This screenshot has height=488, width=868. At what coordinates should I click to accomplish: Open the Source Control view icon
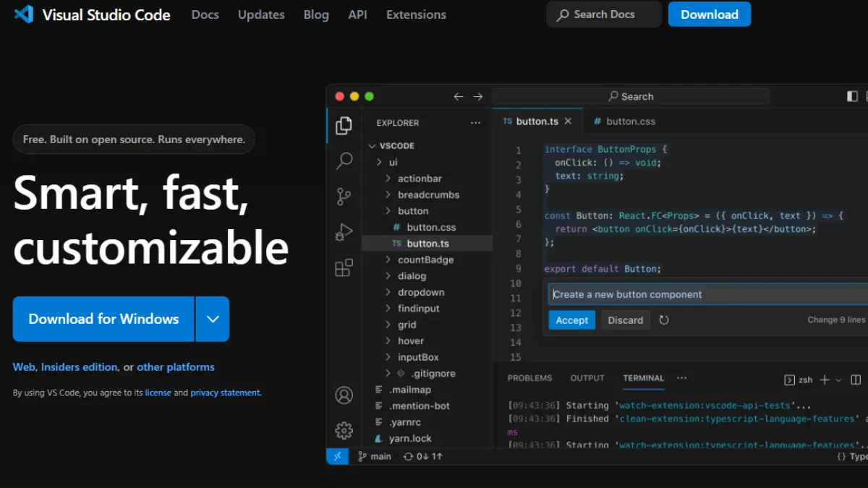[x=344, y=196]
